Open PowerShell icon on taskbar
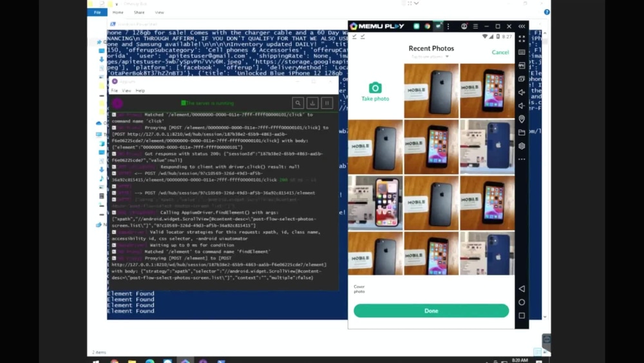The width and height of the screenshot is (644, 363). click(221, 361)
